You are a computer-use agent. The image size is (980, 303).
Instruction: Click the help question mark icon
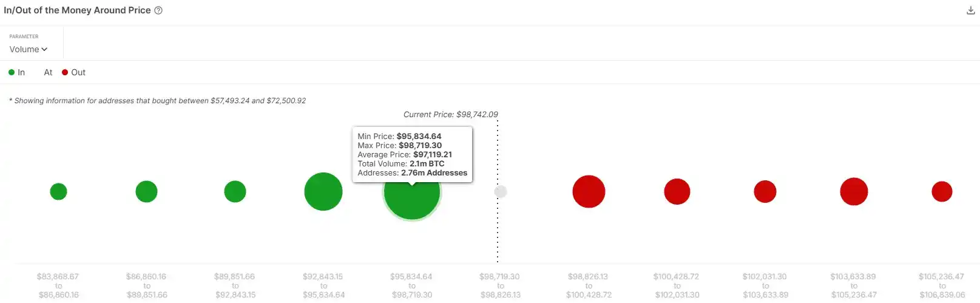[x=158, y=10]
